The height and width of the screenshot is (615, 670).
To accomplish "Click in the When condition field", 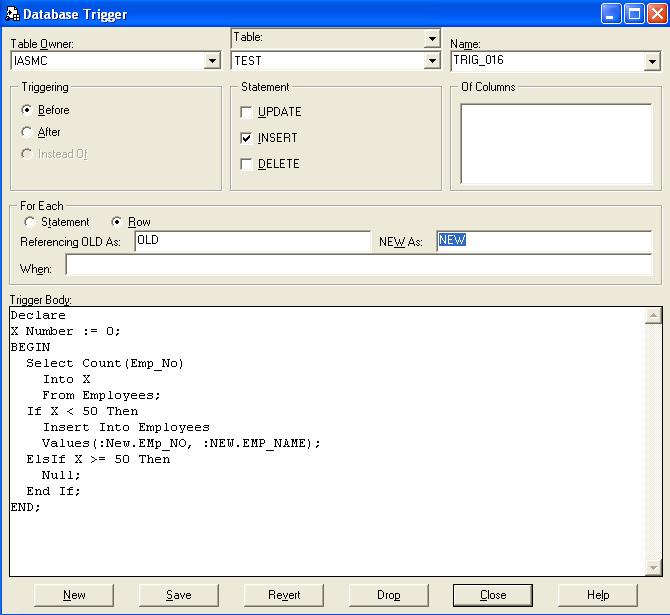I will [x=358, y=265].
